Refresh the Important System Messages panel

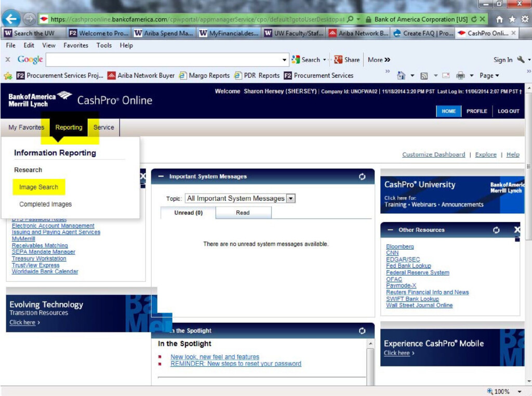coord(362,176)
